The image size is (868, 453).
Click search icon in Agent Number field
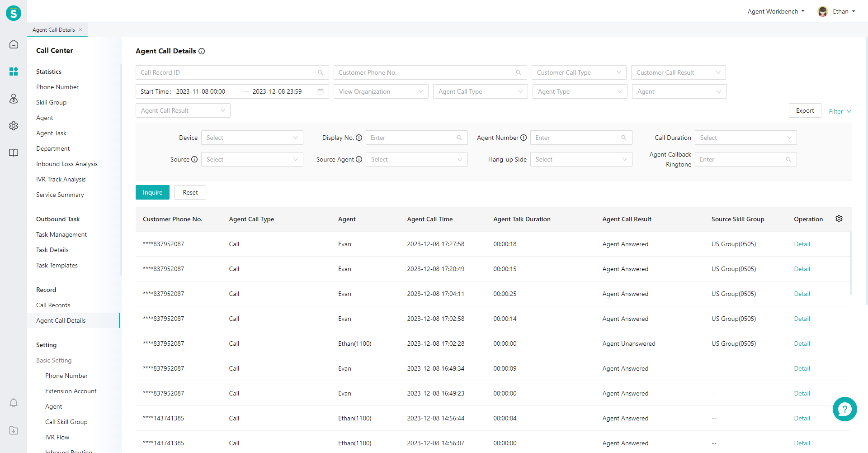(x=624, y=138)
